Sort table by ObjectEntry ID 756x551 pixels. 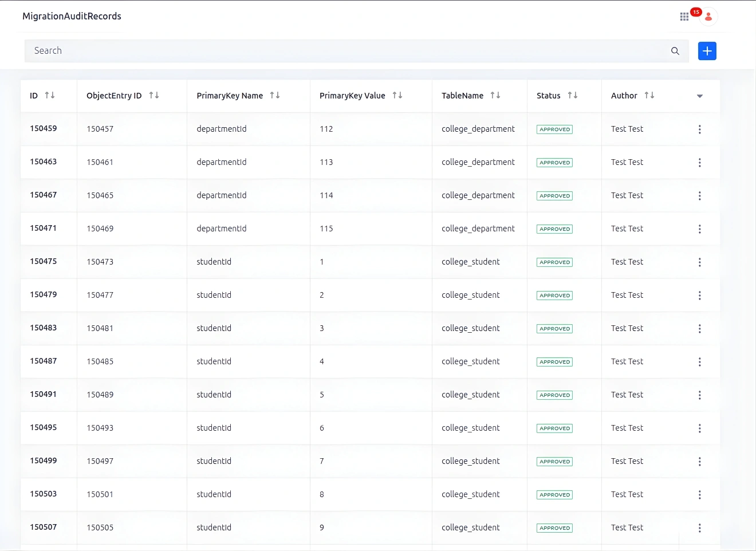point(154,96)
